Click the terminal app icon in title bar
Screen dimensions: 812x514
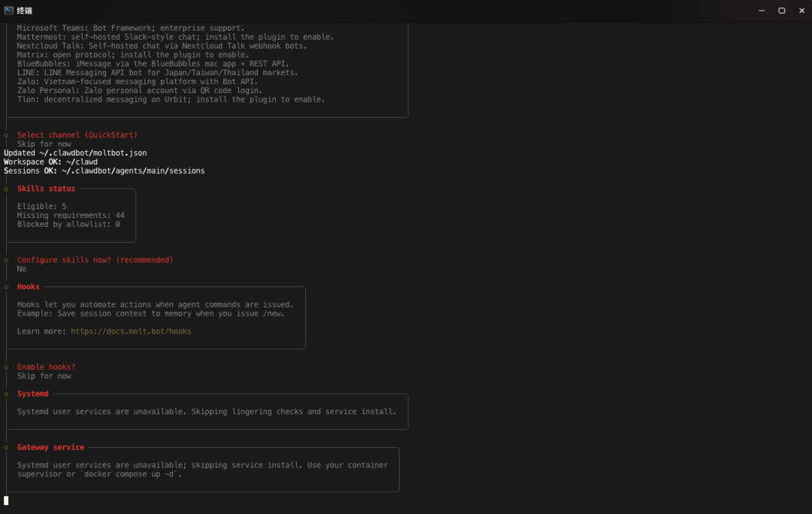point(8,11)
